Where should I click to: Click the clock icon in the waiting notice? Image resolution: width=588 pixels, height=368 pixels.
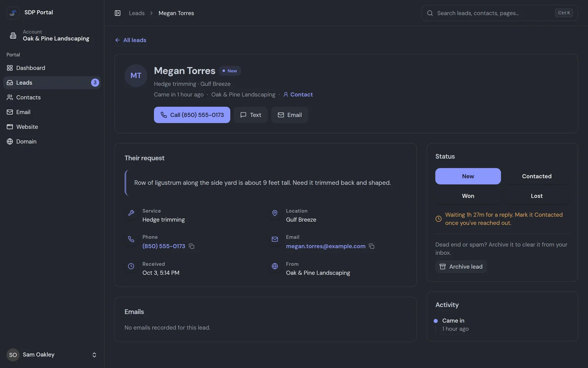438,219
